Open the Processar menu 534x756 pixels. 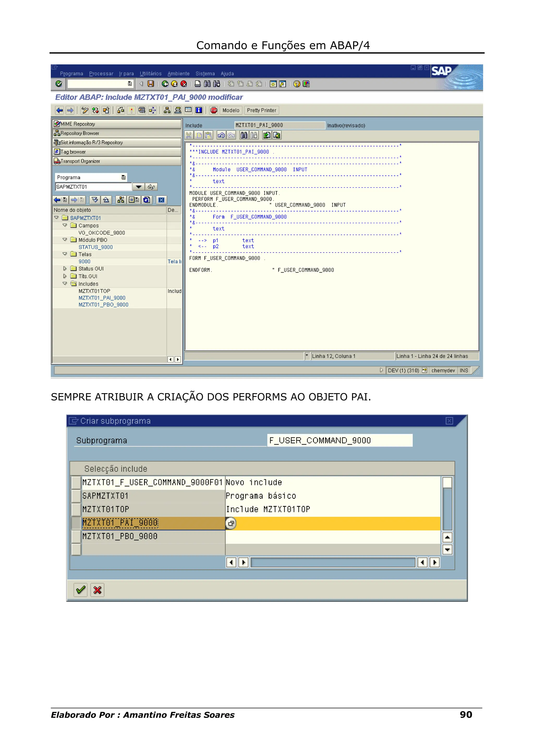pyautogui.click(x=101, y=74)
